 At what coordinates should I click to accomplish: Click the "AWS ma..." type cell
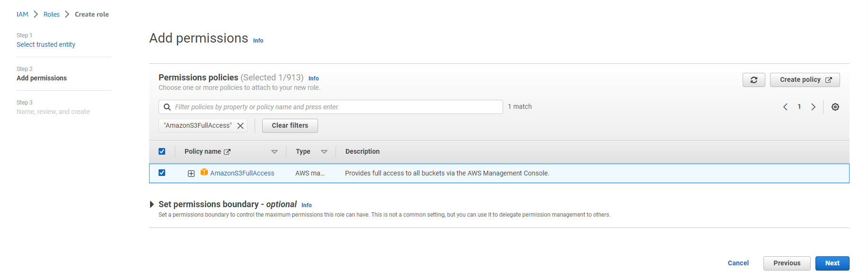point(310,173)
